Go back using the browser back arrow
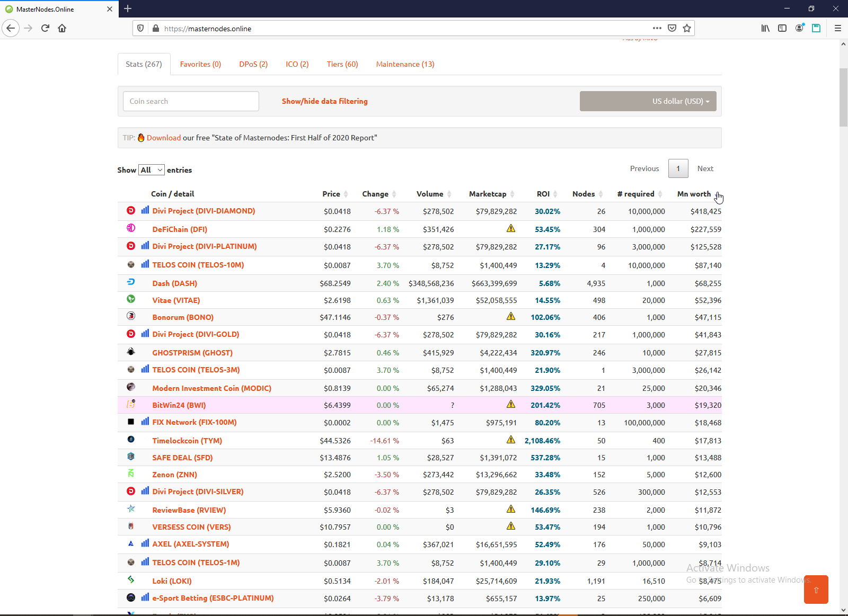 pyautogui.click(x=11, y=28)
